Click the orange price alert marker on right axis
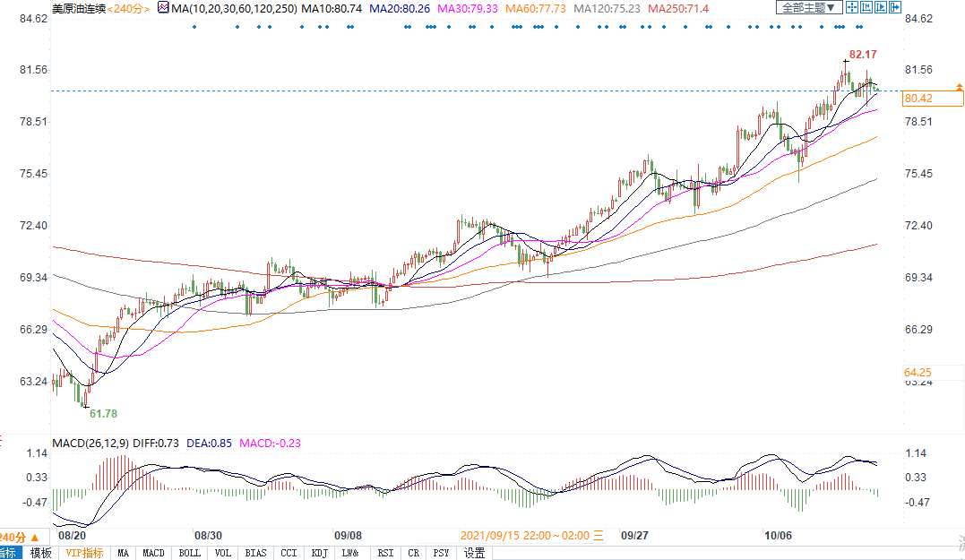965x560 pixels. pyautogui.click(x=959, y=87)
